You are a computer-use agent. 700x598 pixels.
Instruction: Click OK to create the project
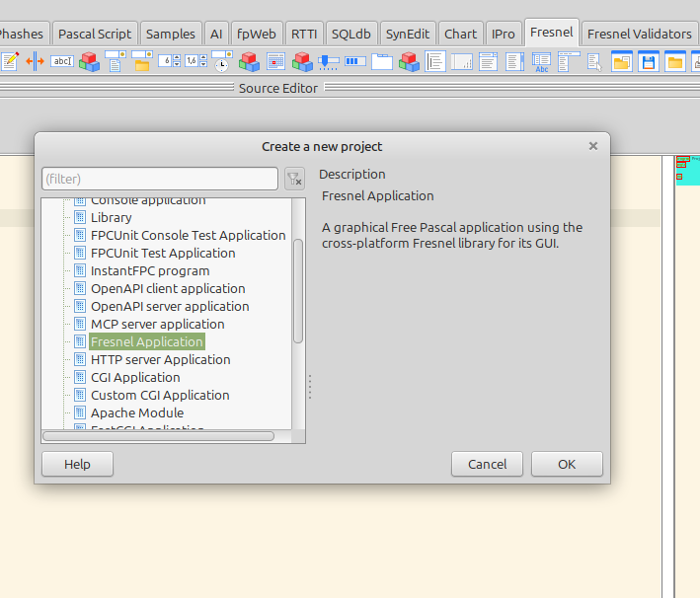pos(567,464)
